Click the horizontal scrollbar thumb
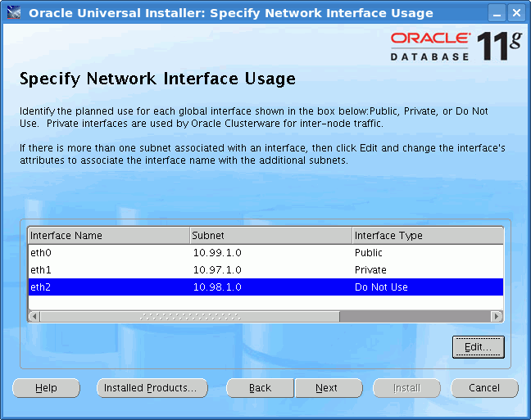 pos(190,317)
